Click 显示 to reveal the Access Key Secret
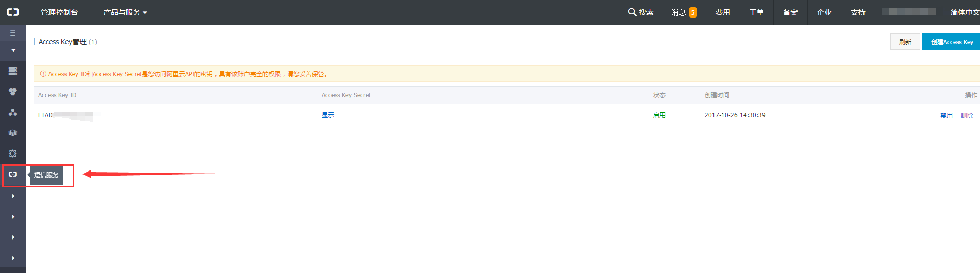The height and width of the screenshot is (273, 980). coord(328,115)
